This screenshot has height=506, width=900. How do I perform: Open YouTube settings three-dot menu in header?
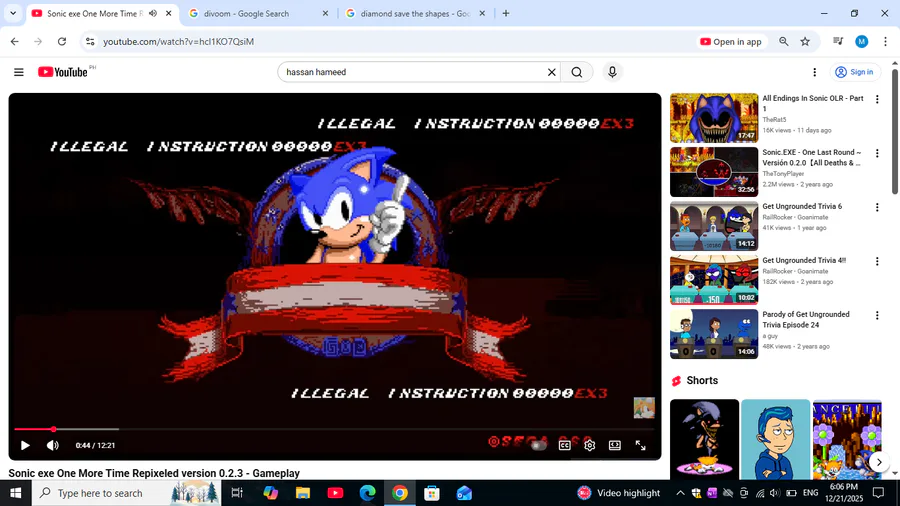point(814,72)
